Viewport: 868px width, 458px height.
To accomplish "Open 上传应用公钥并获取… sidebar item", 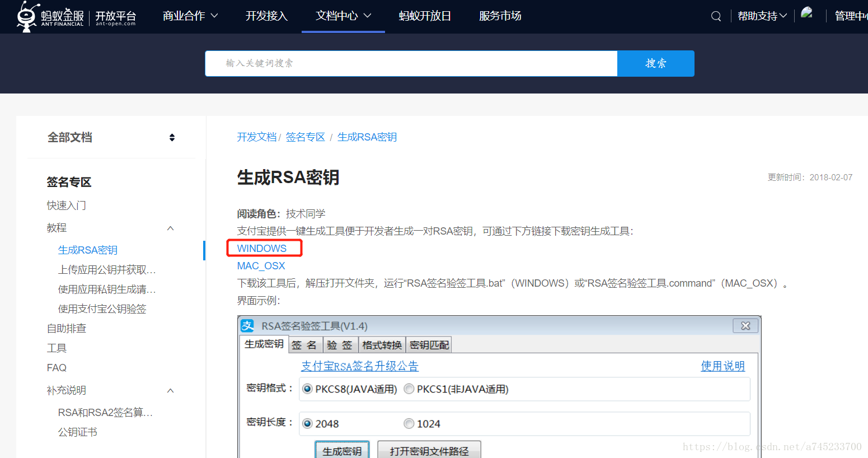I will 107,270.
